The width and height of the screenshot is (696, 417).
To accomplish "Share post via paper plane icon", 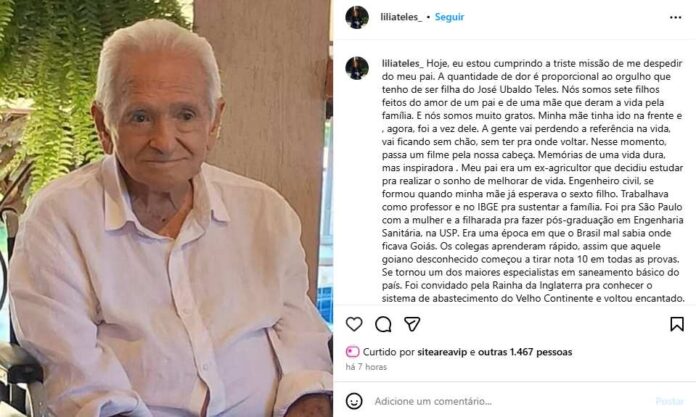I will [x=412, y=324].
